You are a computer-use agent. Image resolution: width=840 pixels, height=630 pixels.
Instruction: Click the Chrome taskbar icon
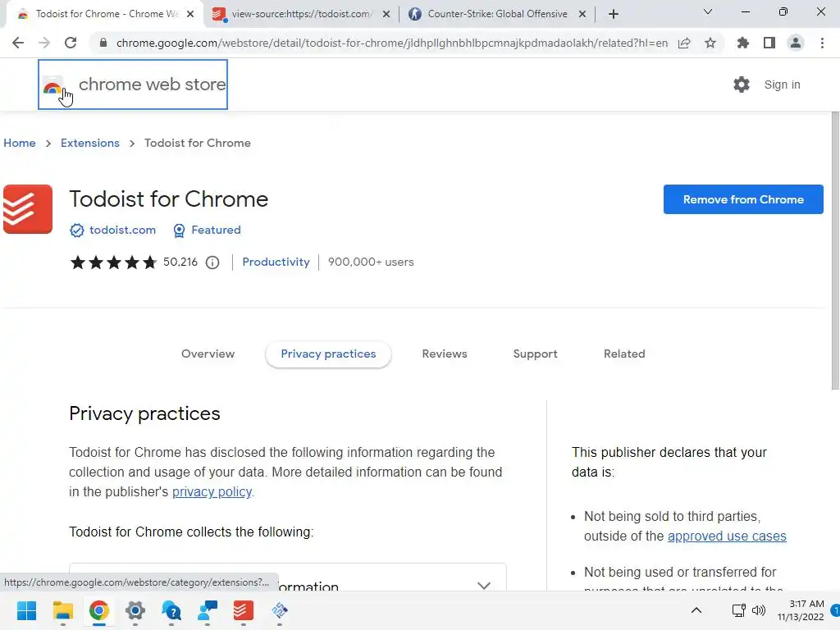99,610
